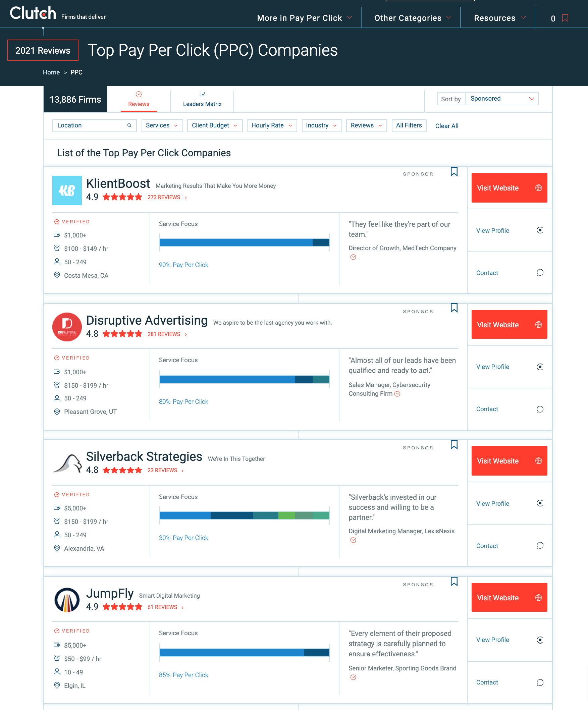Click KlientBoost View Profile circle icon
Screen dimensions: 588x710
(x=540, y=230)
